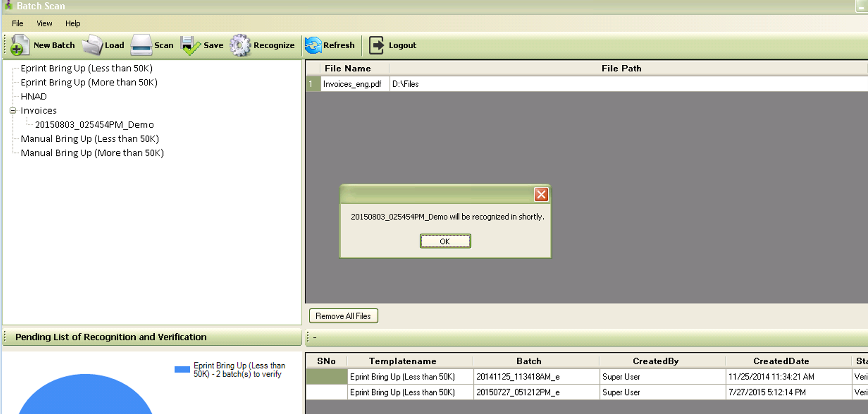868x414 pixels.
Task: Open the Help menu
Action: pos(73,23)
